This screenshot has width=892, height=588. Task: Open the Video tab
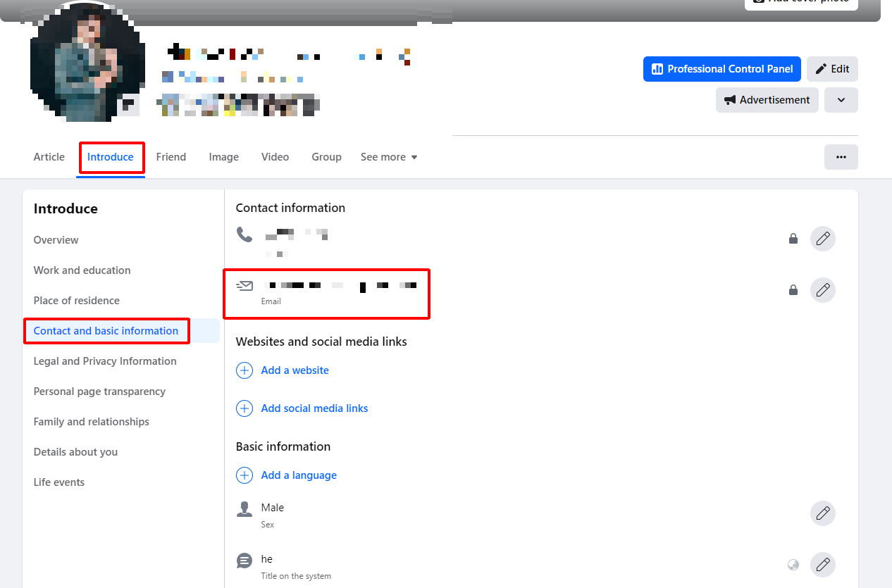click(275, 157)
